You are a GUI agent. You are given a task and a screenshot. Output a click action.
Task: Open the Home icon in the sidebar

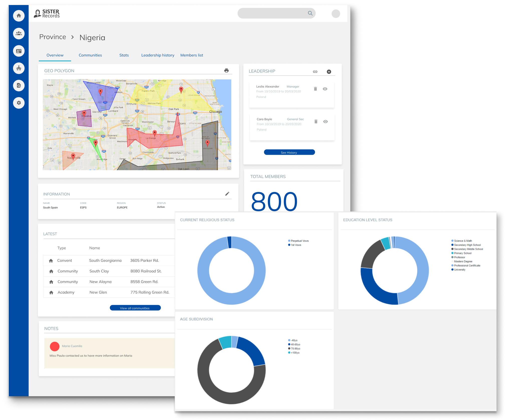point(19,16)
